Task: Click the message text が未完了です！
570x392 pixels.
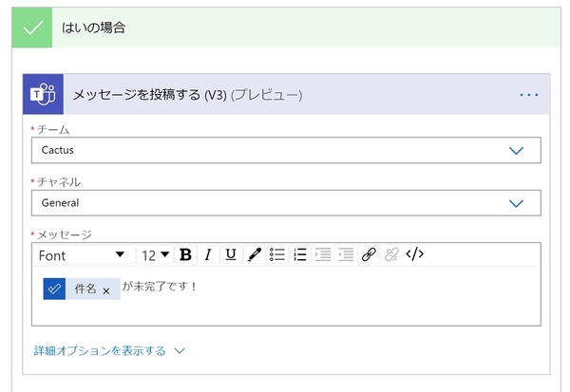Action: tap(161, 286)
